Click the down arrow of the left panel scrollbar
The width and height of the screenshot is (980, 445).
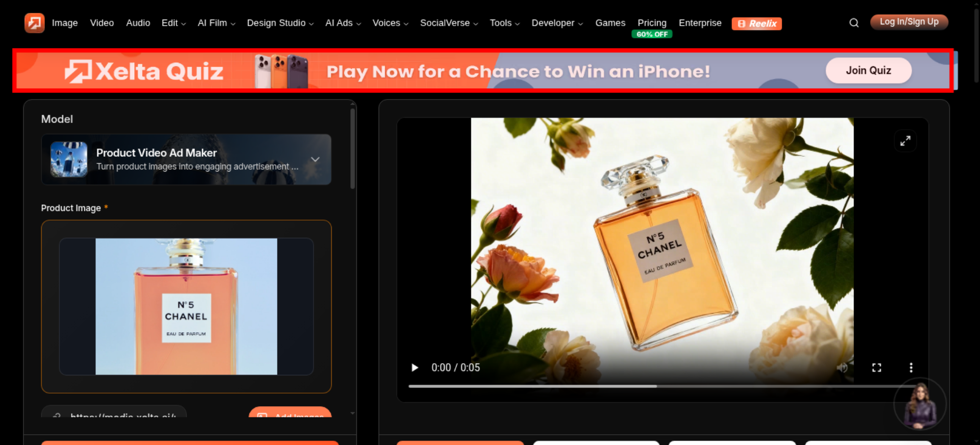[352, 414]
